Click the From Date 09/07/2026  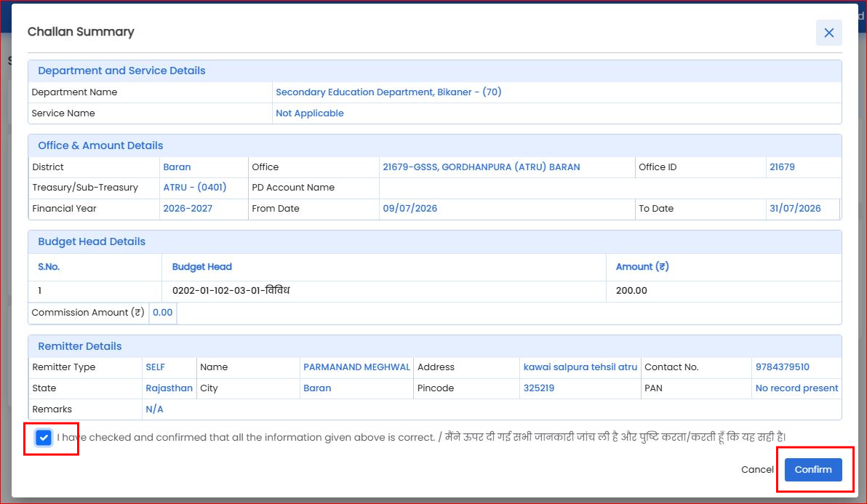[409, 208]
